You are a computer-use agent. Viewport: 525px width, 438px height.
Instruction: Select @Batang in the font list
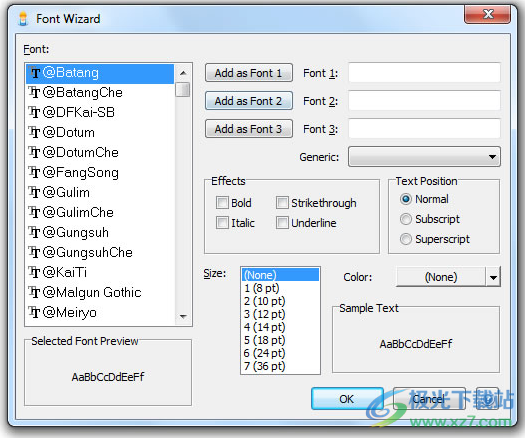tap(100, 73)
